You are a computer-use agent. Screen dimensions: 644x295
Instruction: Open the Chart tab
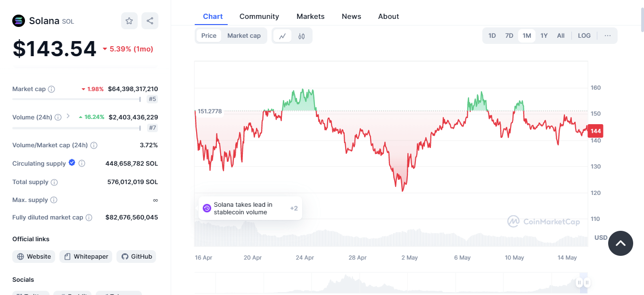[x=213, y=17]
